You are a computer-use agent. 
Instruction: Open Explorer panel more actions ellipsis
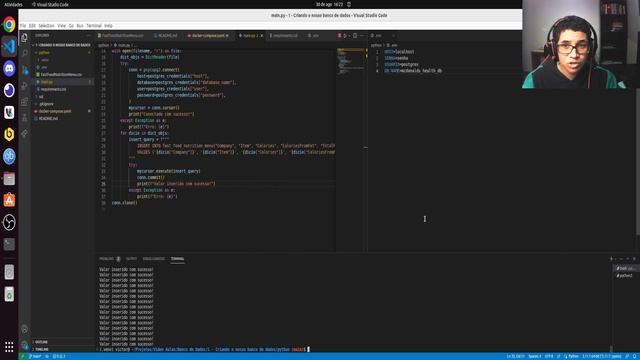pyautogui.click(x=88, y=36)
